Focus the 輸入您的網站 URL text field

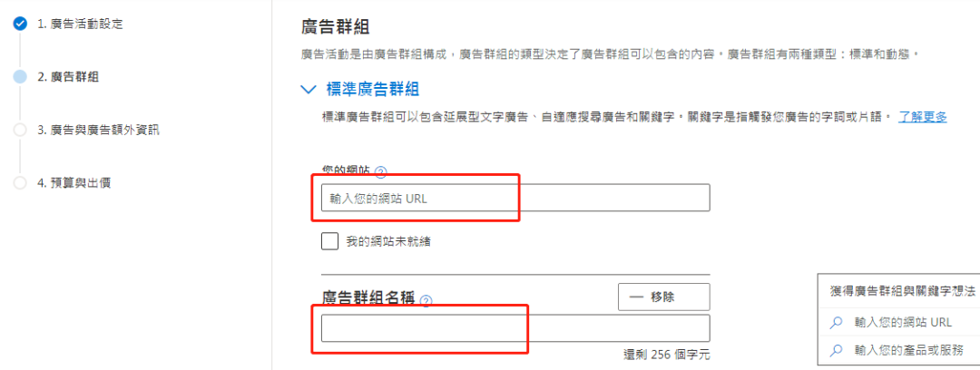(515, 198)
